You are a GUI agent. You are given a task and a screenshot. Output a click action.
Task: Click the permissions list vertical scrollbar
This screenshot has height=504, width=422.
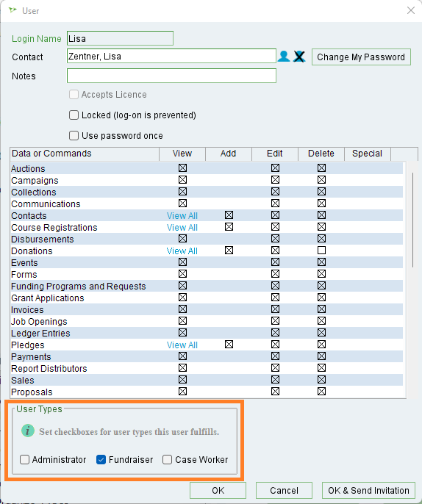(x=412, y=220)
